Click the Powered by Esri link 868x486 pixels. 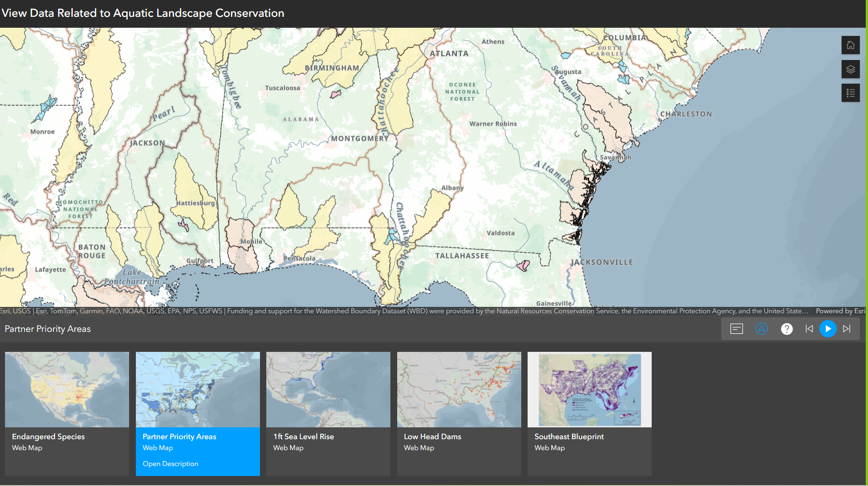(840, 311)
